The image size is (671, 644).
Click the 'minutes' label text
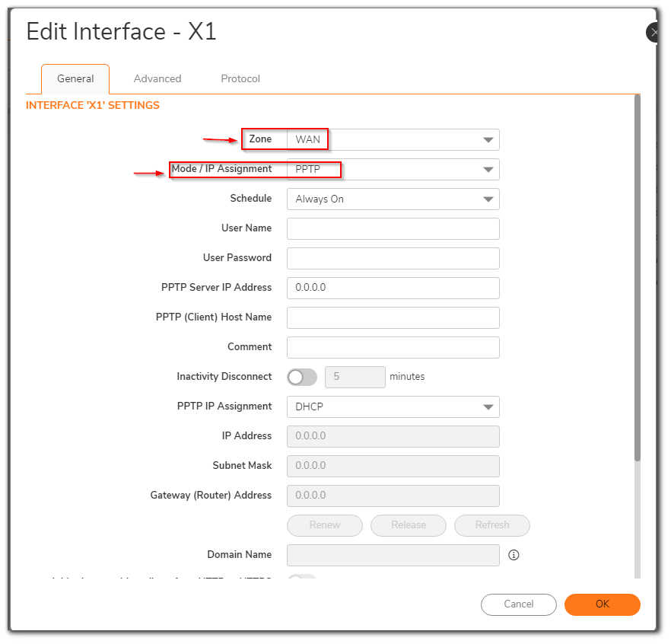coord(407,377)
